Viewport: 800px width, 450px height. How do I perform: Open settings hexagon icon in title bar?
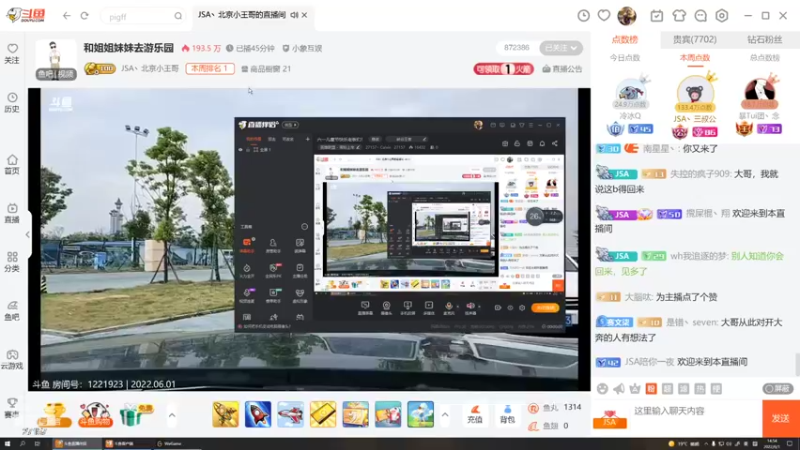click(721, 16)
